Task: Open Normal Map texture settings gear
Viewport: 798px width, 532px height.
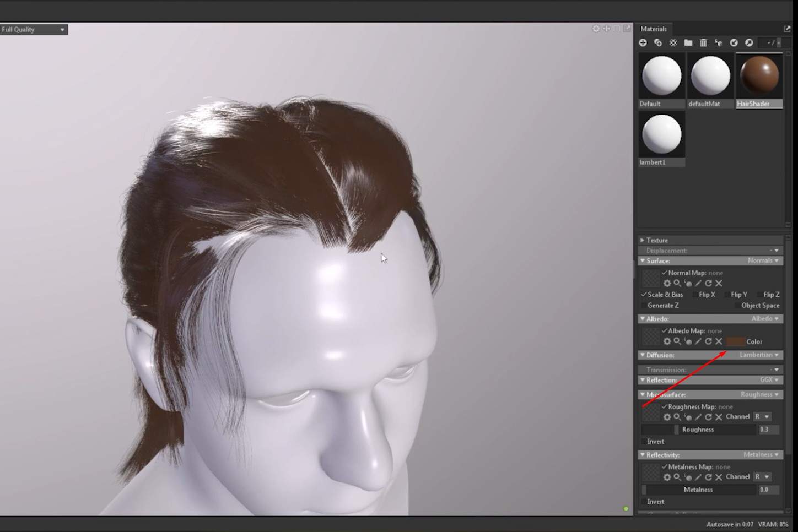Action: [x=667, y=283]
